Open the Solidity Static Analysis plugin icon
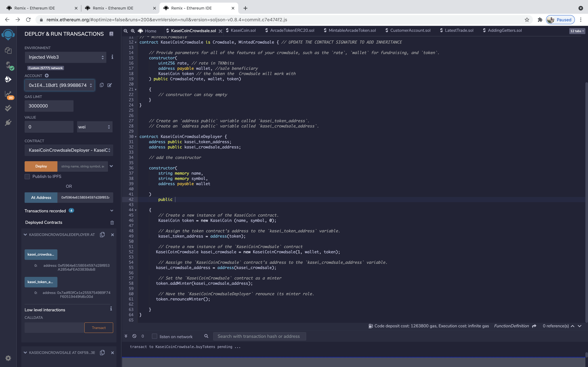 [x=8, y=94]
